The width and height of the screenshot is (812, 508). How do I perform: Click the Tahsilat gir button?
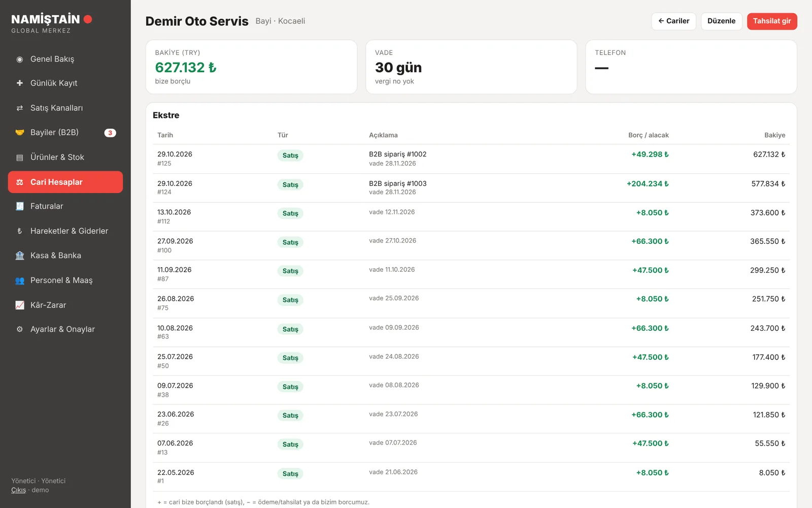point(772,21)
